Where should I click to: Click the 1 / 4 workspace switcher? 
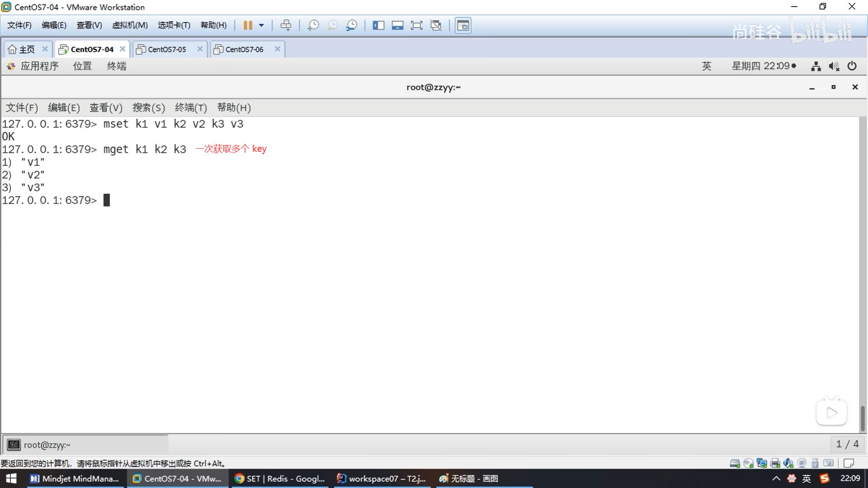[x=847, y=444]
